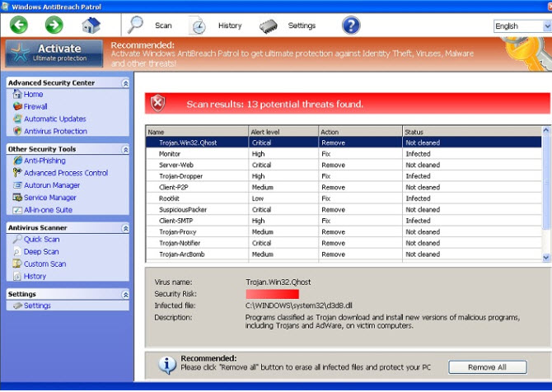
Task: Sort threats by Alert level column
Action: [x=283, y=132]
